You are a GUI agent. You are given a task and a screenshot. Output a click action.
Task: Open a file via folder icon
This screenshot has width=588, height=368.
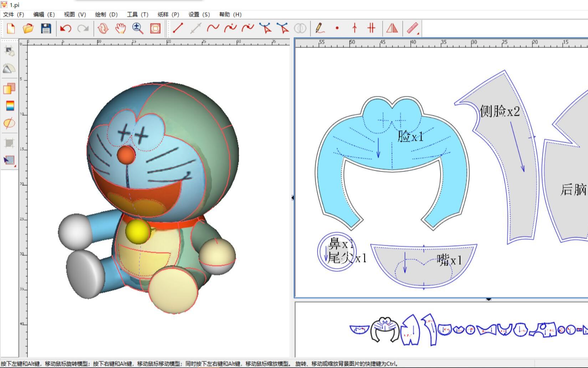pos(28,28)
